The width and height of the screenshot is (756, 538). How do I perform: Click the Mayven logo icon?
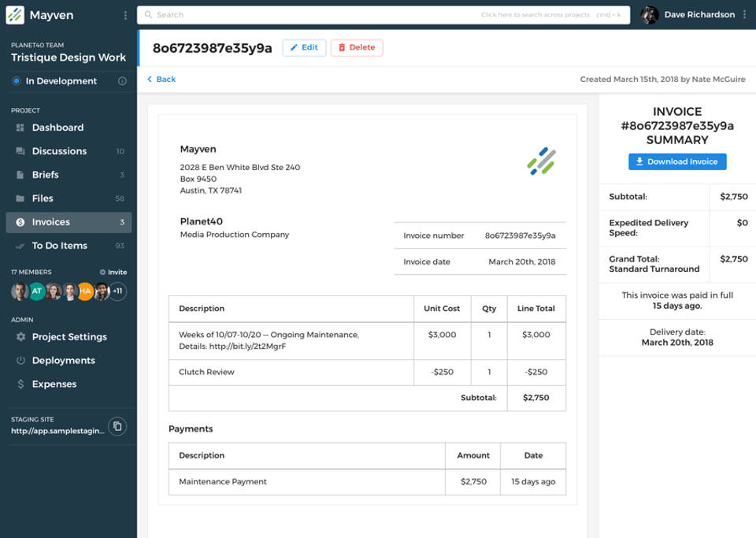click(x=15, y=15)
